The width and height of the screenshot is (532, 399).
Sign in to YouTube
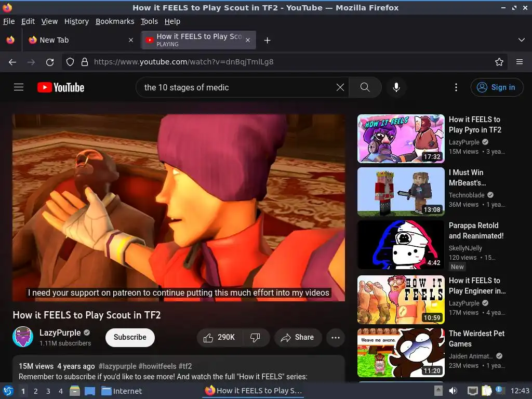(497, 87)
